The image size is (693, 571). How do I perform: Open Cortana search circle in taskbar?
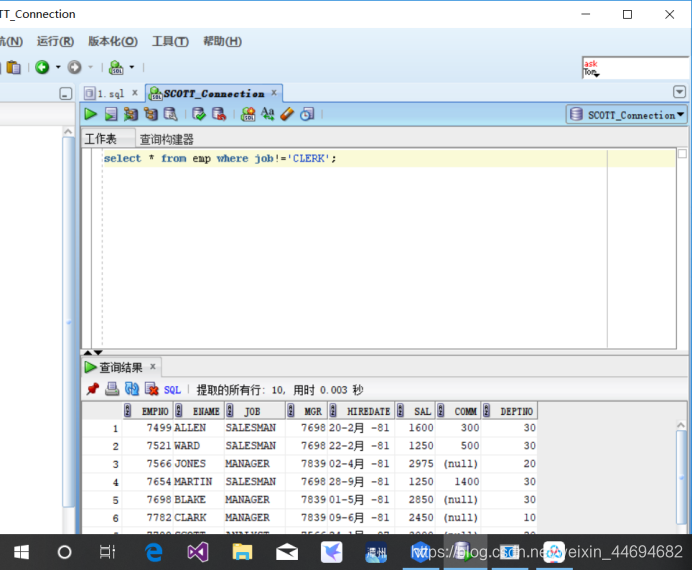click(x=65, y=552)
